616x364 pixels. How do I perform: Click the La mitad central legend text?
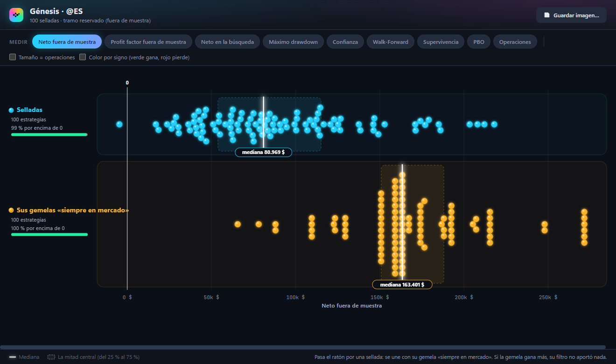[98, 357]
